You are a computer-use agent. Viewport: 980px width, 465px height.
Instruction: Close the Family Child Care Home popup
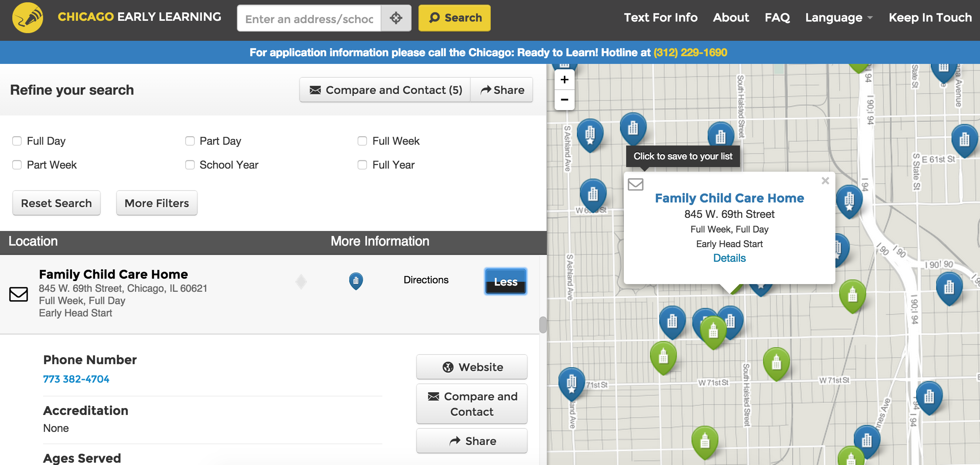(825, 181)
